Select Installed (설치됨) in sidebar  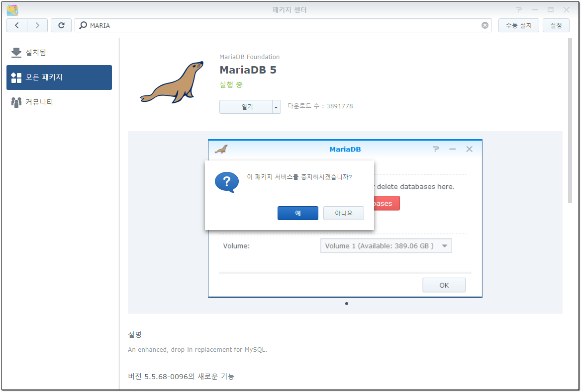click(59, 53)
